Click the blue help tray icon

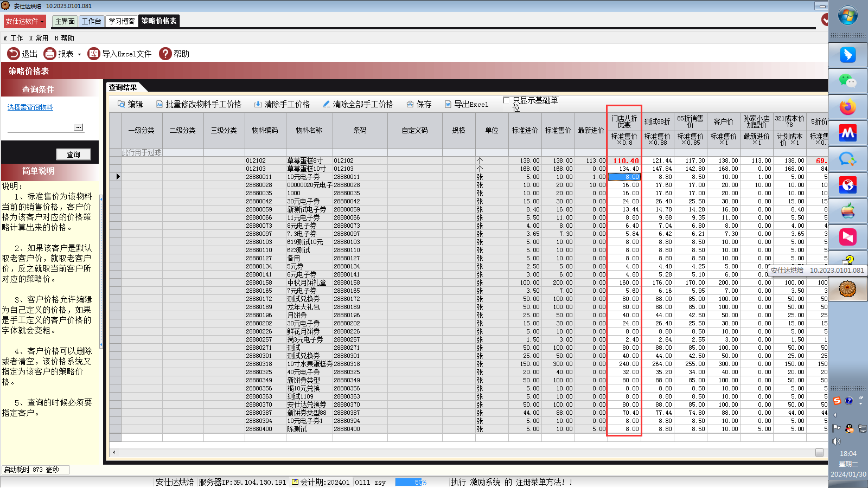849,401
